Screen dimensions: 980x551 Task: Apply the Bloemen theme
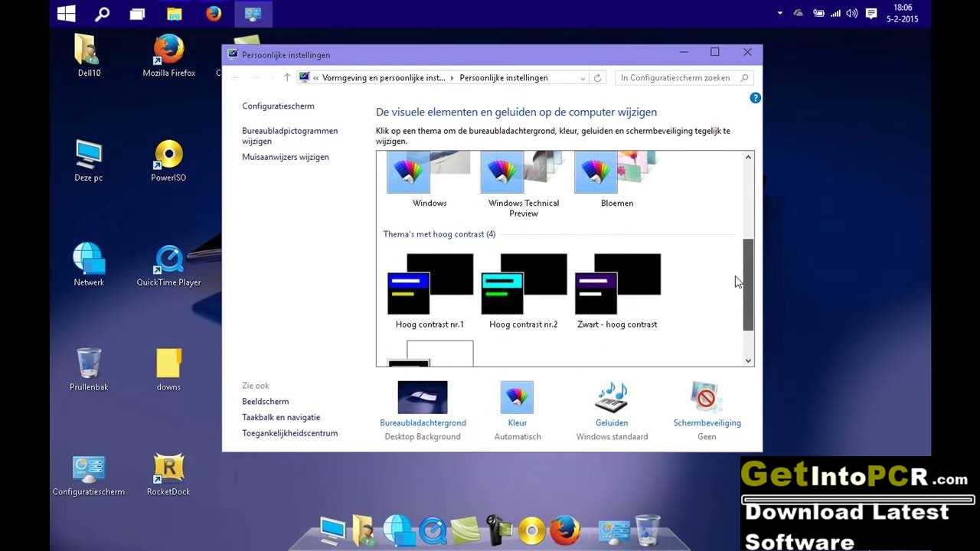(x=617, y=180)
